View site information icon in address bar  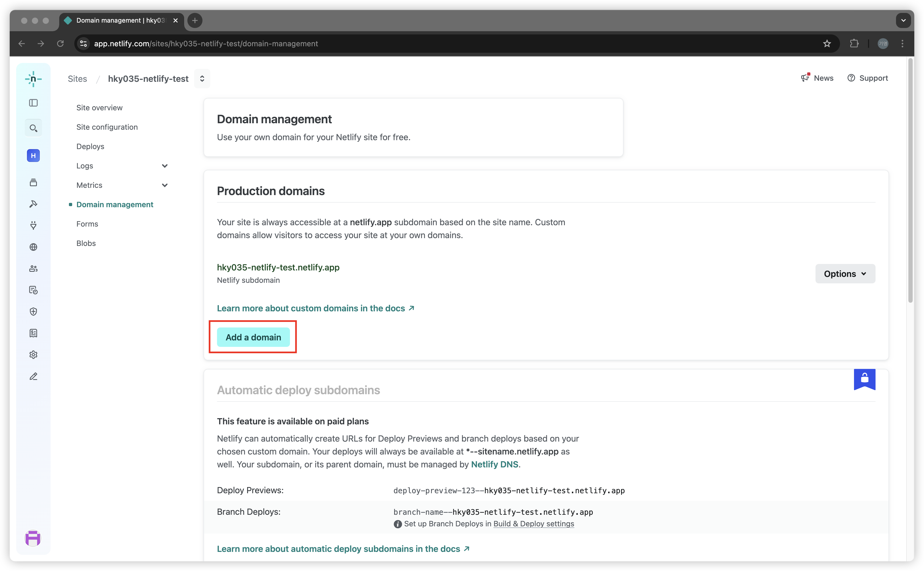[x=83, y=43]
